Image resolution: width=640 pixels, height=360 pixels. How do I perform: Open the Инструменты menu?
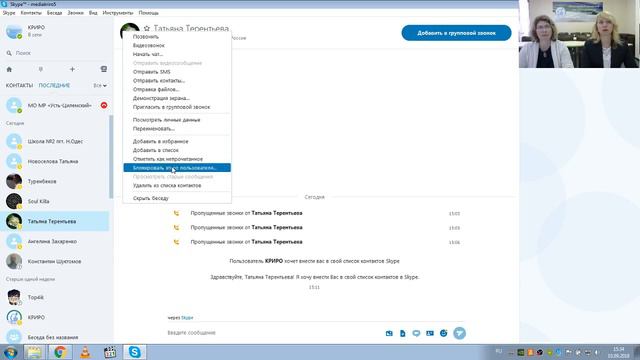click(118, 13)
